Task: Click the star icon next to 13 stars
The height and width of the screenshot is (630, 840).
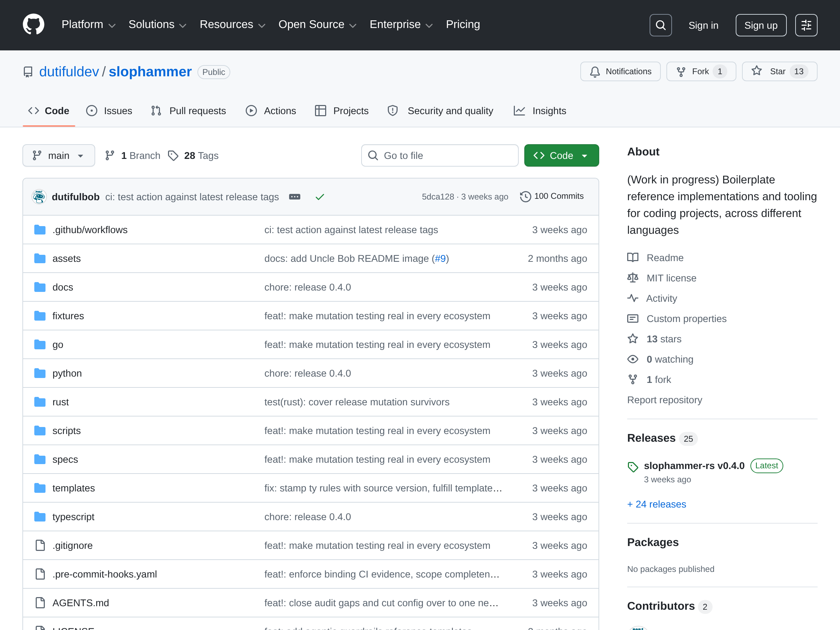Action: point(633,339)
